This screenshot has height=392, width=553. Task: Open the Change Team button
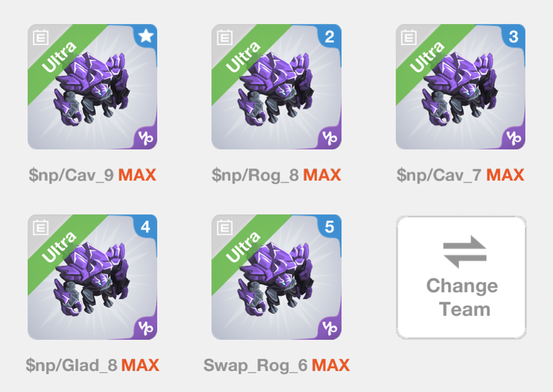point(461,277)
